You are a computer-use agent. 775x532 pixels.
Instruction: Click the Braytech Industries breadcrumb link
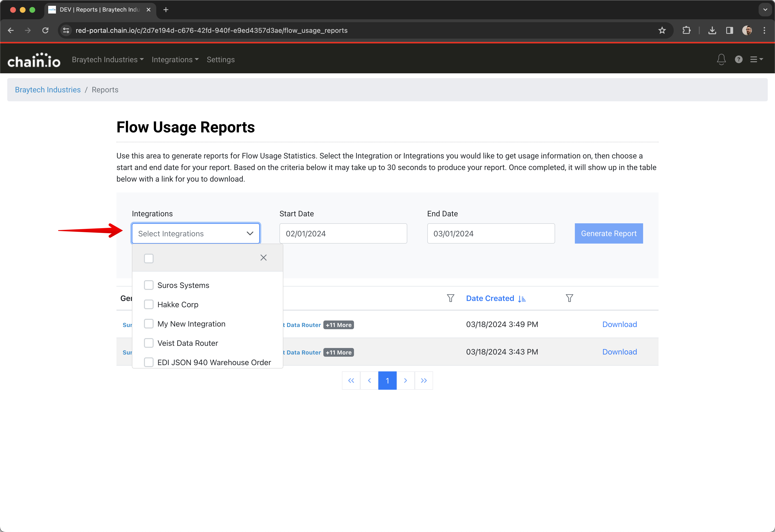[x=48, y=90]
